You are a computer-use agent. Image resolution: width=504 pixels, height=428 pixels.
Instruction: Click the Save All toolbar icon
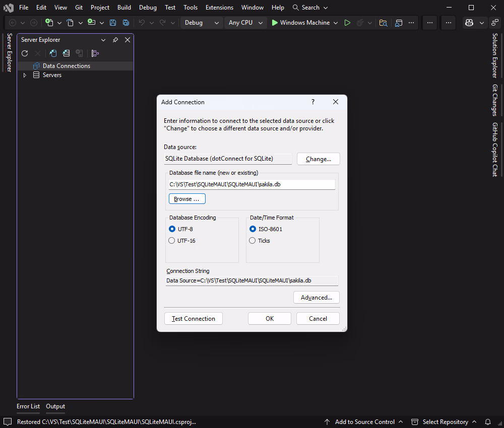click(x=125, y=23)
